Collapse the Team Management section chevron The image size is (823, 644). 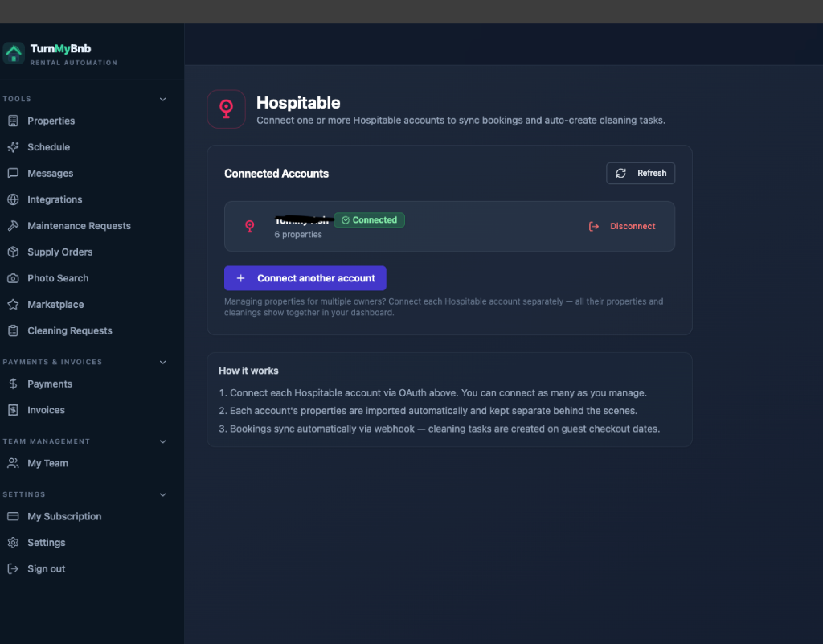(x=162, y=441)
